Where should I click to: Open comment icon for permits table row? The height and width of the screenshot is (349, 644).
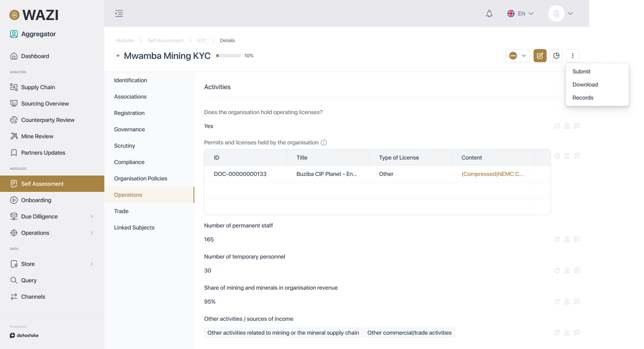[577, 156]
